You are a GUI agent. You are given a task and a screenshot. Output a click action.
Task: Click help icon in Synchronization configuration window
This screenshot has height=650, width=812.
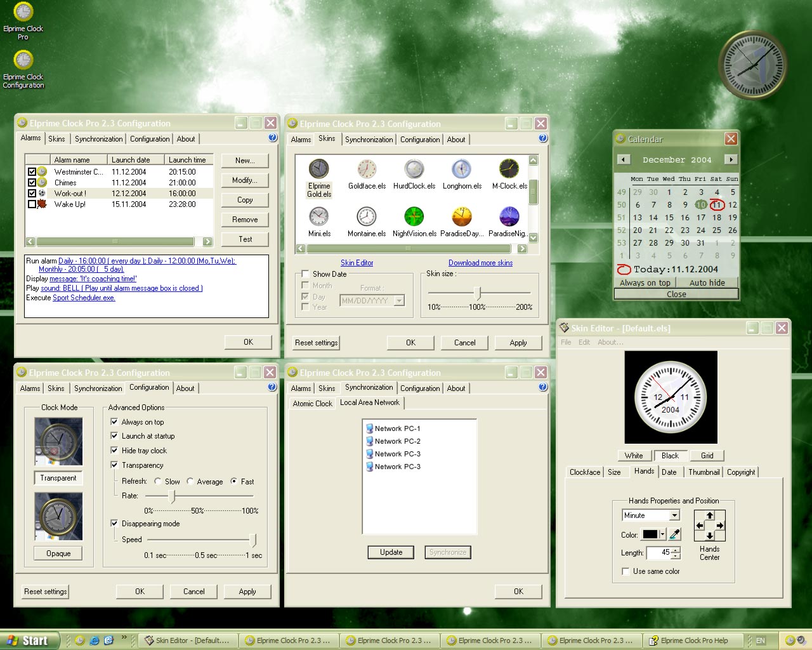click(x=543, y=387)
